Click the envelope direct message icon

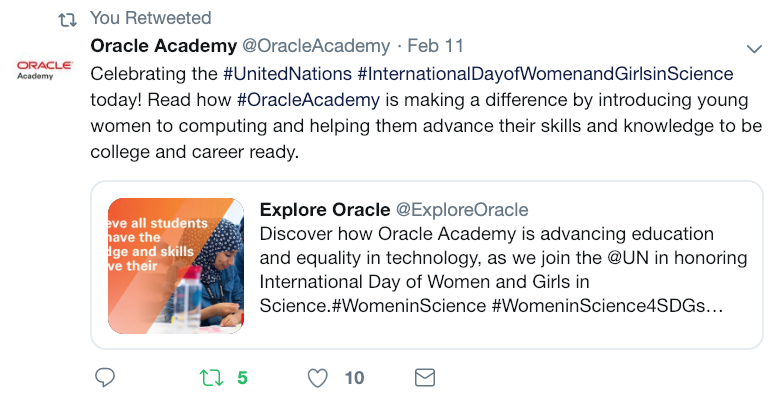(x=425, y=378)
